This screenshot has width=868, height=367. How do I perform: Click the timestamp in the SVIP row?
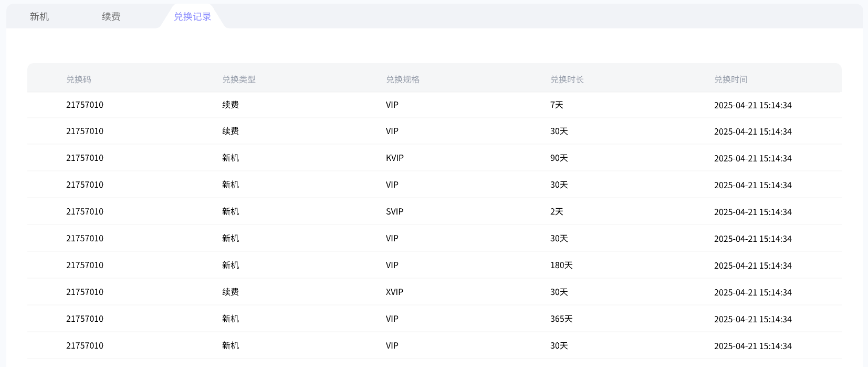[x=753, y=212]
